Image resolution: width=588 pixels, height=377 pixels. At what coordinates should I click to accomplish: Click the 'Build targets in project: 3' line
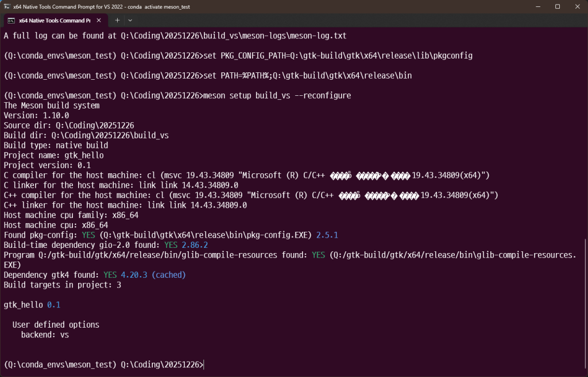63,285
